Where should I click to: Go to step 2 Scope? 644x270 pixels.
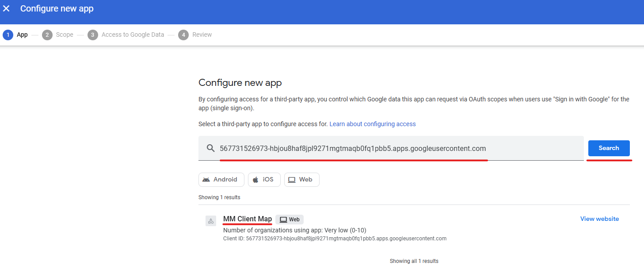pyautogui.click(x=58, y=35)
